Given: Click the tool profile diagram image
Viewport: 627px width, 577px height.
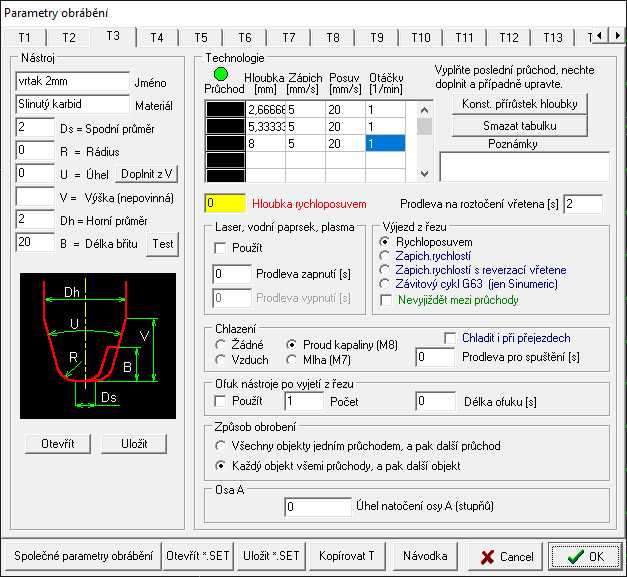Looking at the screenshot, I should [97, 347].
